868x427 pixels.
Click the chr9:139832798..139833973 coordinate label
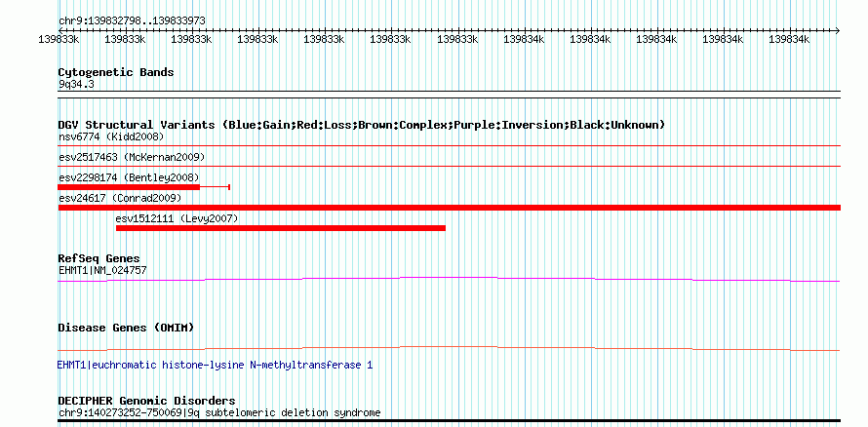[x=133, y=21]
